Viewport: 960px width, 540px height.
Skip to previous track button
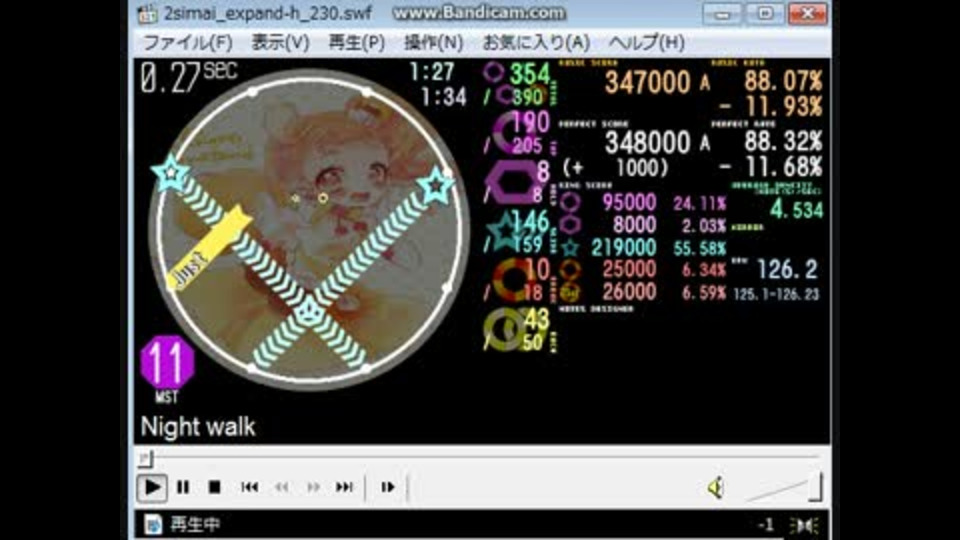tap(249, 487)
